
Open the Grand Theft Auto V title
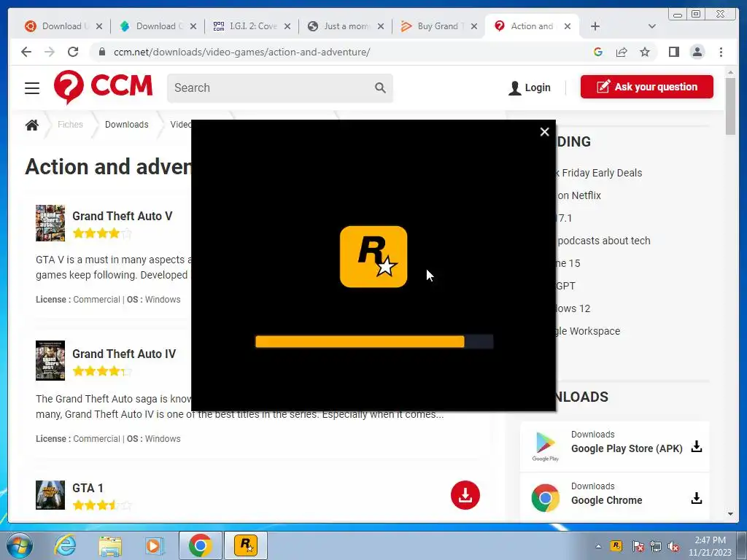(x=123, y=216)
